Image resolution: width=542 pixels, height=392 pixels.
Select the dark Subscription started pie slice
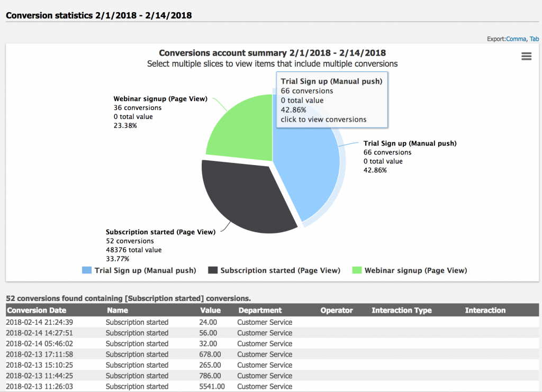click(x=243, y=196)
